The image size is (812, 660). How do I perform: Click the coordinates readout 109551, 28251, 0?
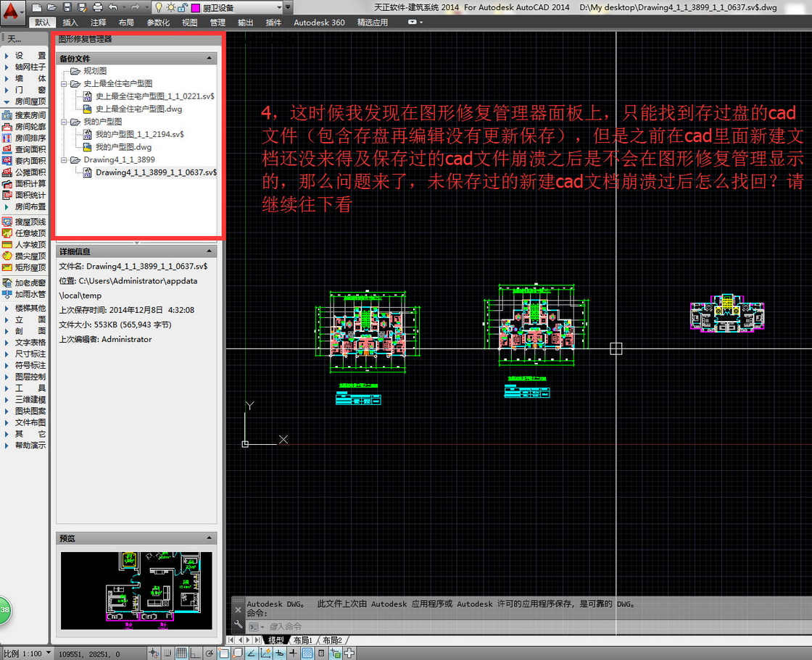(x=89, y=653)
